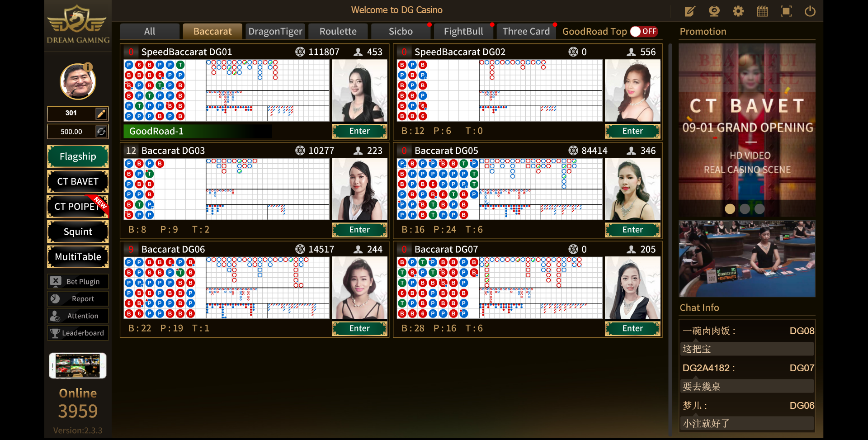The image size is (868, 440).
Task: Open the edit note icon in top bar
Action: 690,11
